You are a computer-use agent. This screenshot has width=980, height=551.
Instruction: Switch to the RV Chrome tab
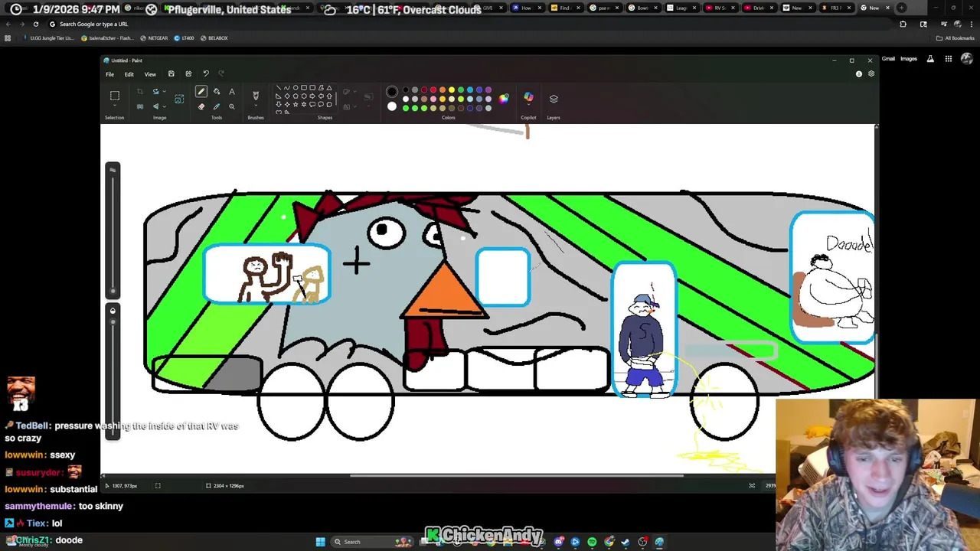click(x=716, y=8)
